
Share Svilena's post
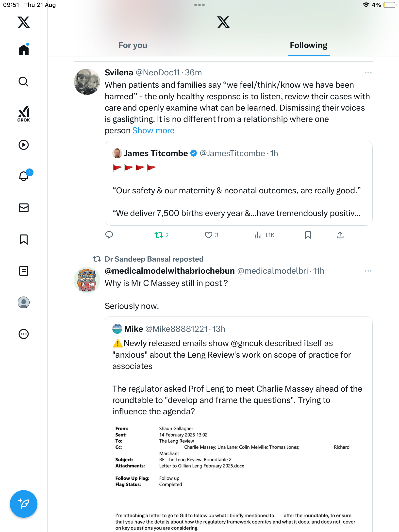coord(340,235)
